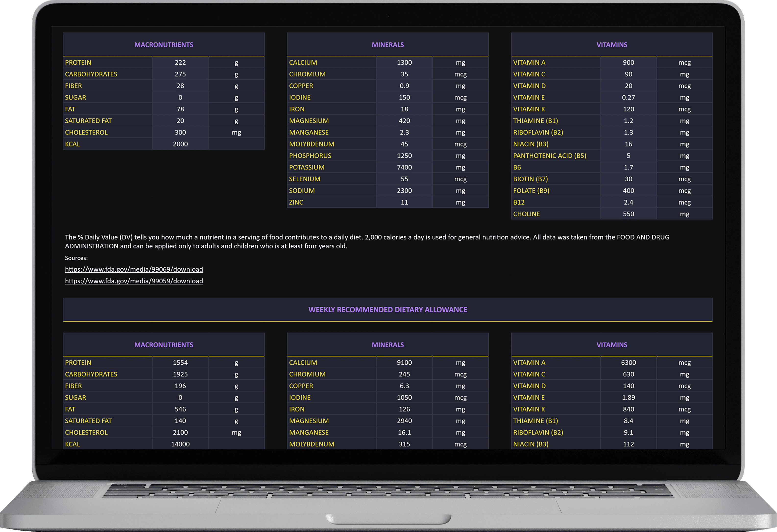Select the daily Calcium value 1300
This screenshot has width=777, height=532.
click(404, 62)
